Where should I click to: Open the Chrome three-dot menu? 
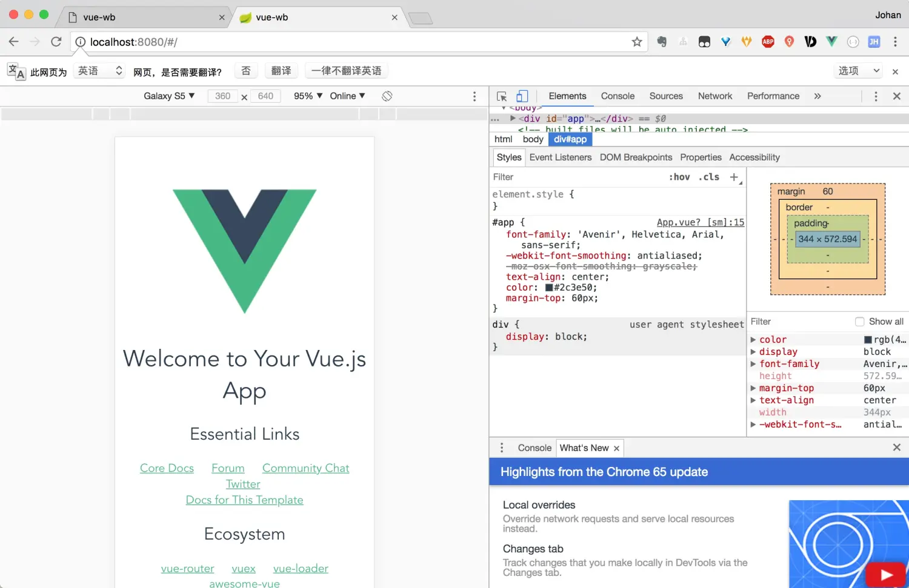point(895,42)
